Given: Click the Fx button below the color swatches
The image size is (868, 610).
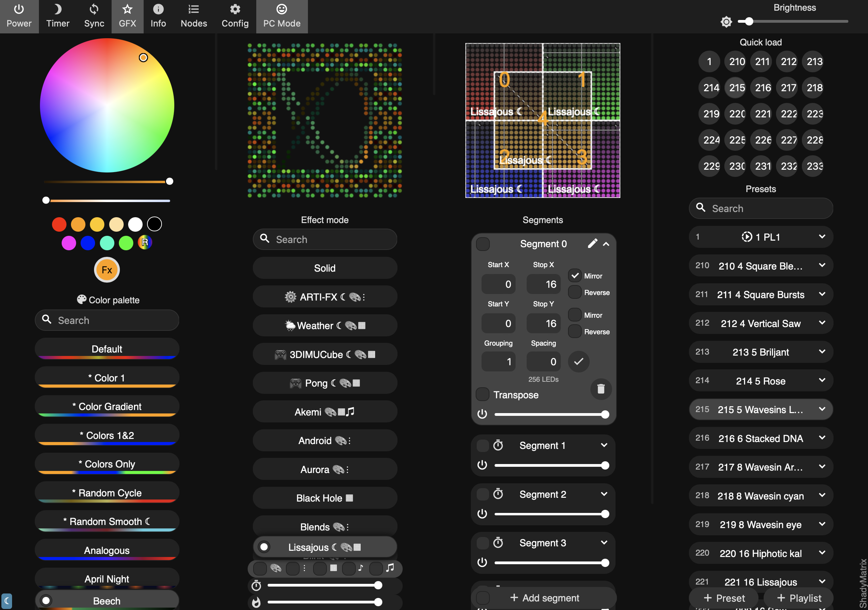Looking at the screenshot, I should click(x=107, y=270).
